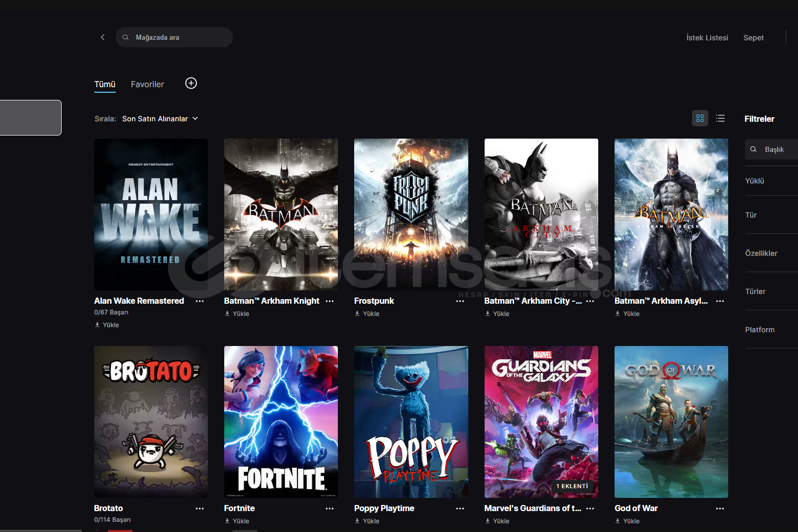This screenshot has height=532, width=798.
Task: Click the magnifier icon in store search
Action: [x=125, y=37]
